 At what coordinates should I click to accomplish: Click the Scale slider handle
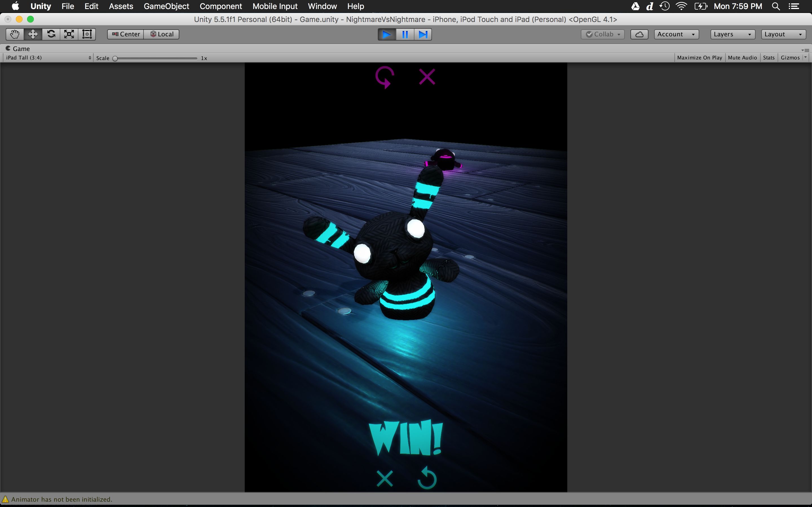(115, 58)
